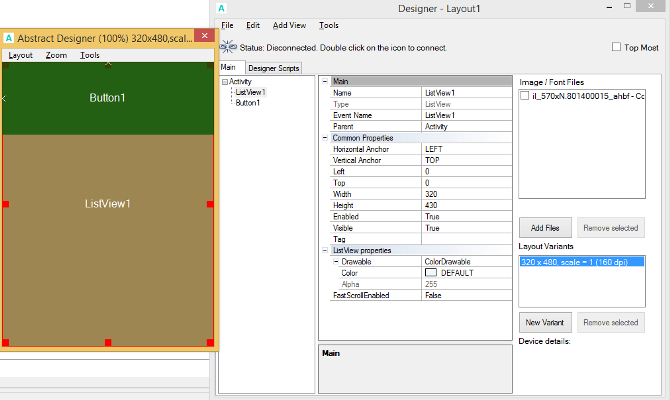This screenshot has height=400, width=670.
Task: Switch to the Designer Scripts tab
Action: (x=273, y=68)
